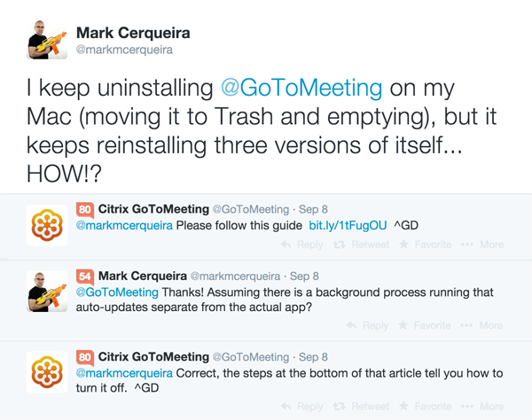Open @markmcerqueira handle under main author name
The width and height of the screenshot is (532, 420).
coord(124,50)
